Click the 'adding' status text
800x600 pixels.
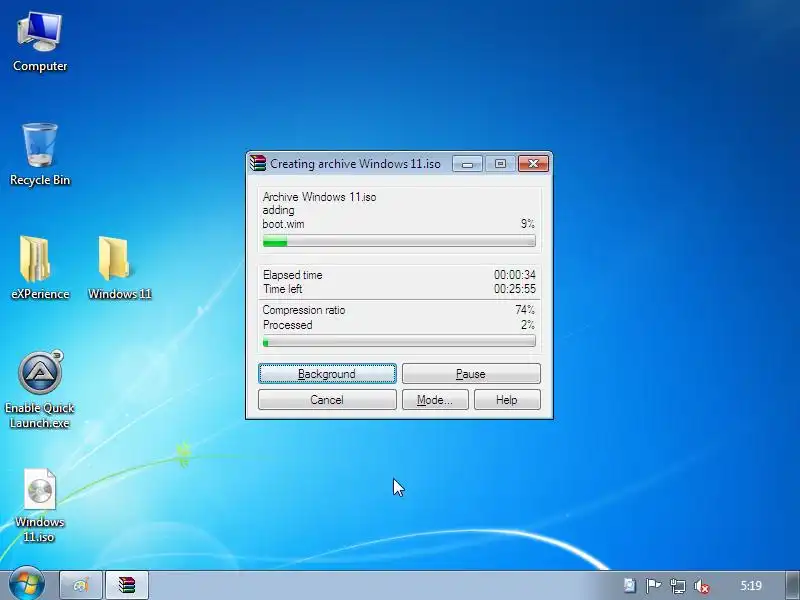[x=278, y=210]
